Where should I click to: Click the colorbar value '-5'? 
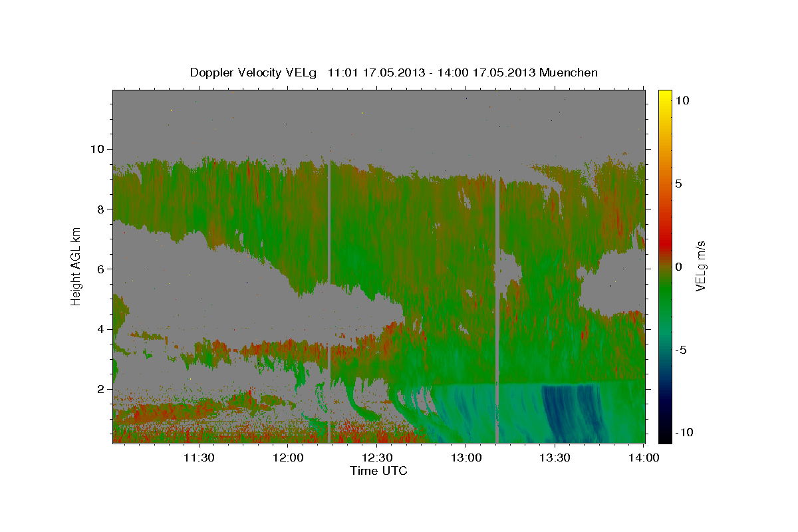pyautogui.click(x=682, y=350)
